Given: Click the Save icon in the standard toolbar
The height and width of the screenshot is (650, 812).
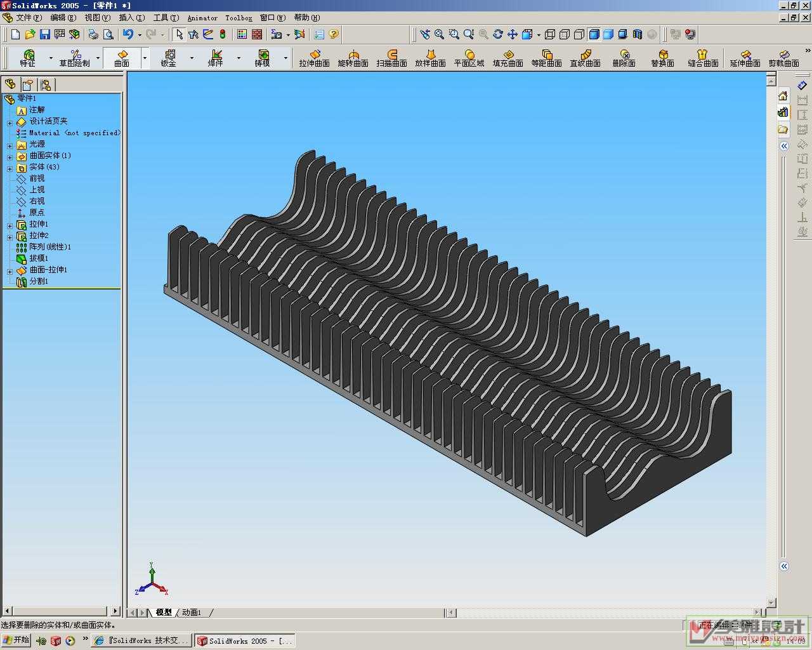Looking at the screenshot, I should pyautogui.click(x=44, y=34).
